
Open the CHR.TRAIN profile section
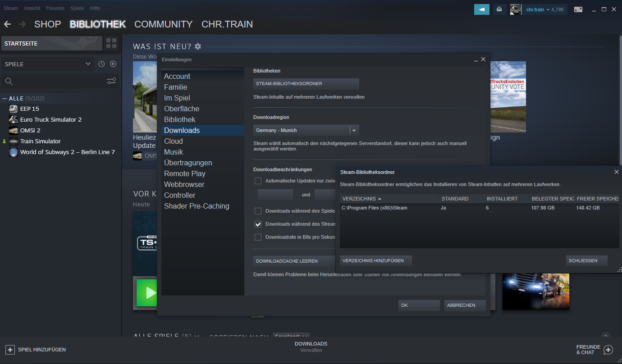227,24
